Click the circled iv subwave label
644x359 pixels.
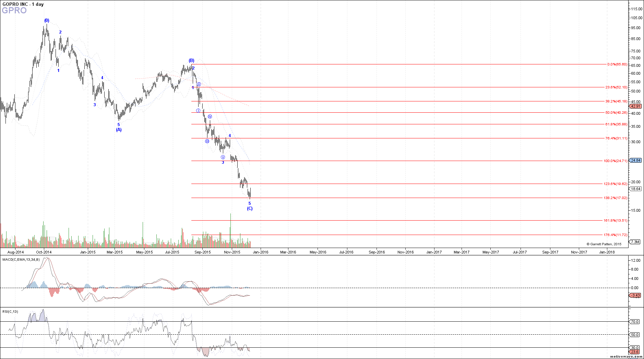pyautogui.click(x=210, y=117)
